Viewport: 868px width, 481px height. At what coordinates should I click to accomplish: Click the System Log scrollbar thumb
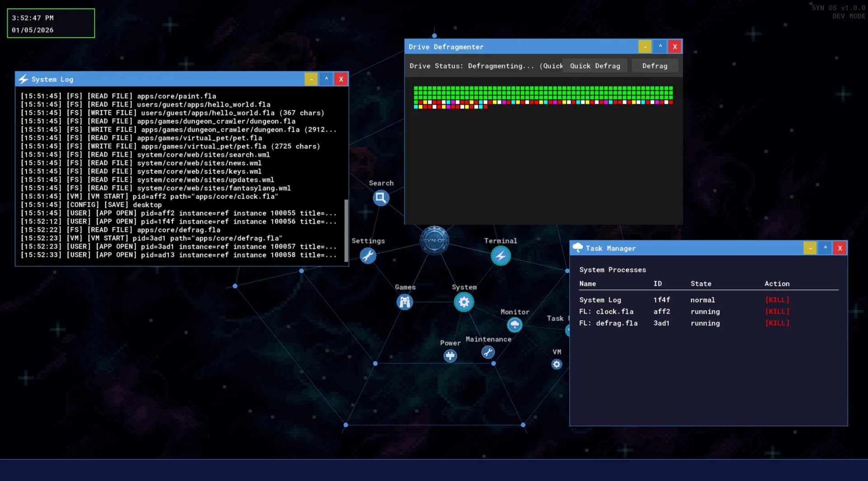pos(346,230)
